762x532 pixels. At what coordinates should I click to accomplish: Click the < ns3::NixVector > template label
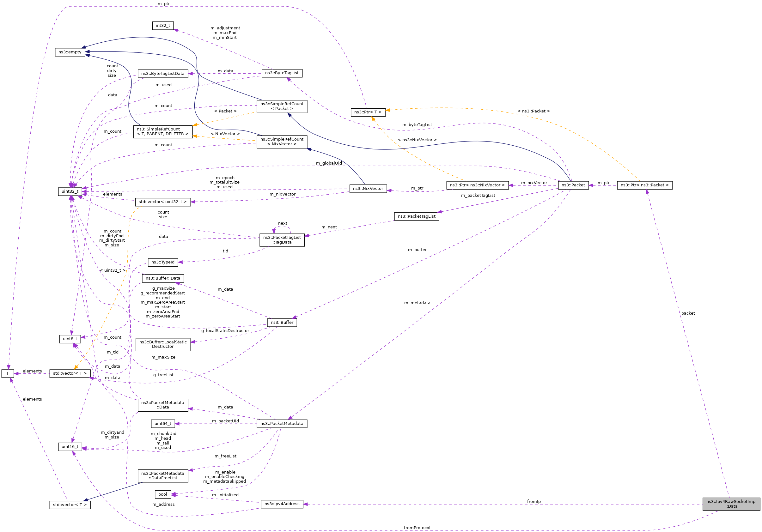[x=417, y=140]
